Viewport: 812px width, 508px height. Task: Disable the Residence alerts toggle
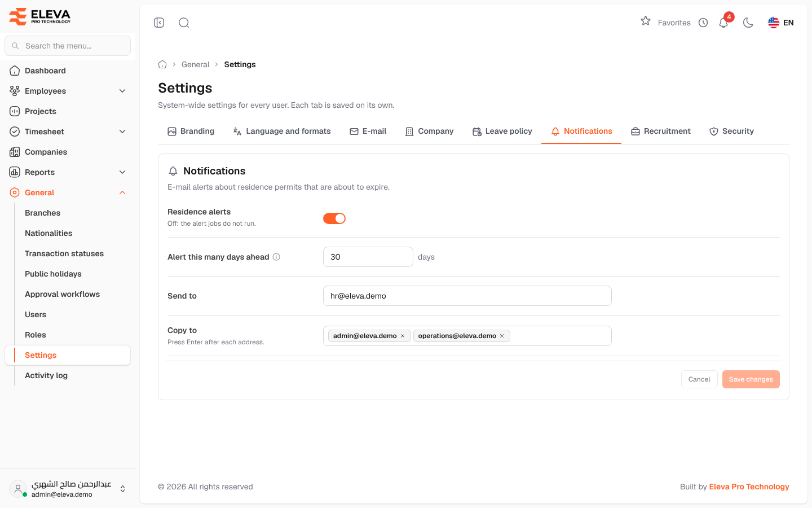tap(334, 218)
